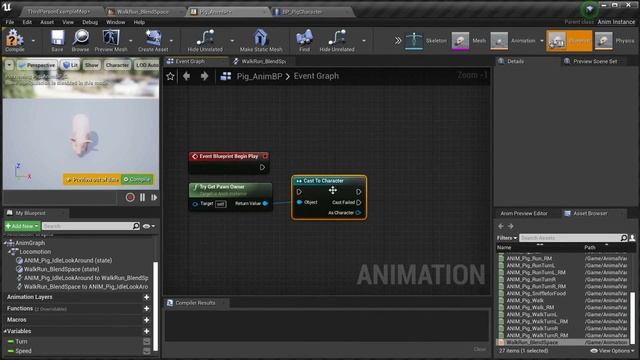The height and width of the screenshot is (360, 640).
Task: Collapse the Variables section
Action: click(5, 331)
